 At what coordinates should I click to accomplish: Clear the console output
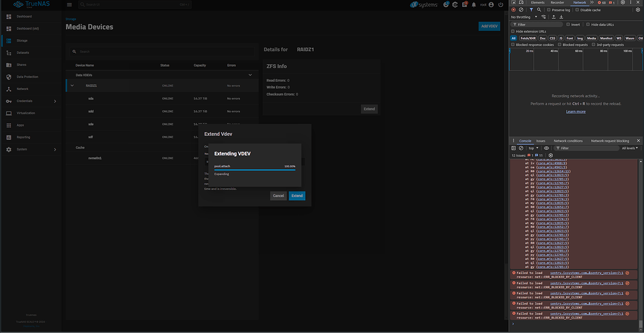pos(521,148)
